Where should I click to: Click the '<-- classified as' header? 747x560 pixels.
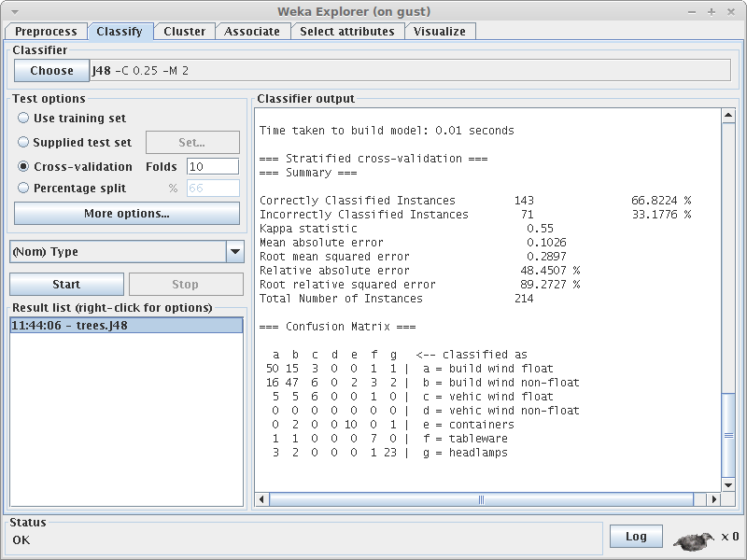472,355
